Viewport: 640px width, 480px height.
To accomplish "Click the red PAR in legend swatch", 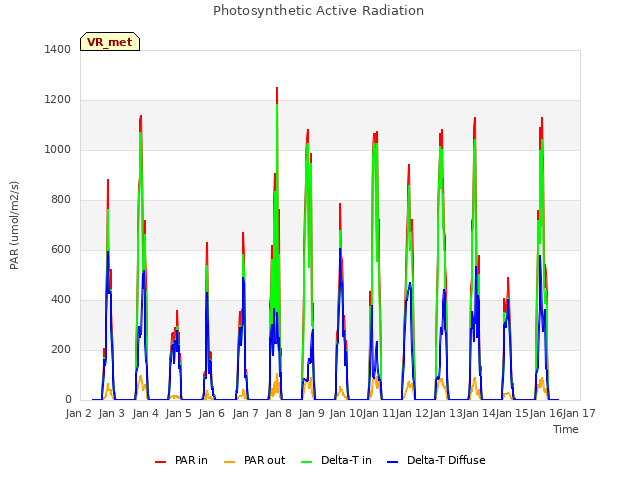I will tap(160, 462).
